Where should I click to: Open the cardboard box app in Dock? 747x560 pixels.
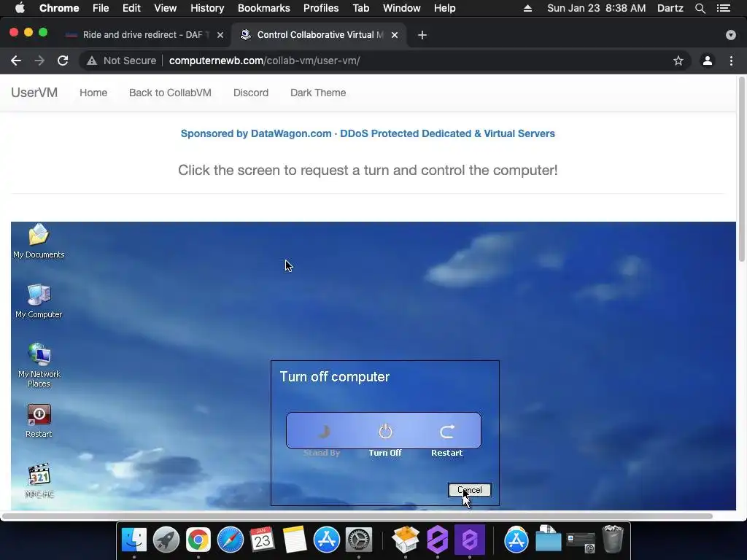tap(406, 540)
